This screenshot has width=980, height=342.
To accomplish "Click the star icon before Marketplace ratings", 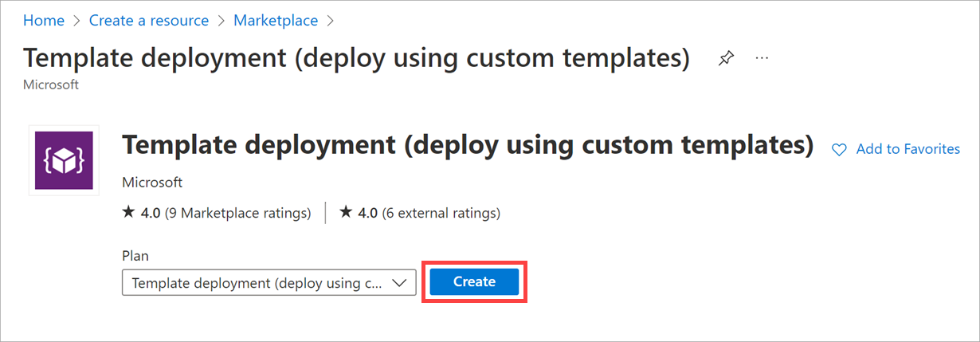I will 128,213.
